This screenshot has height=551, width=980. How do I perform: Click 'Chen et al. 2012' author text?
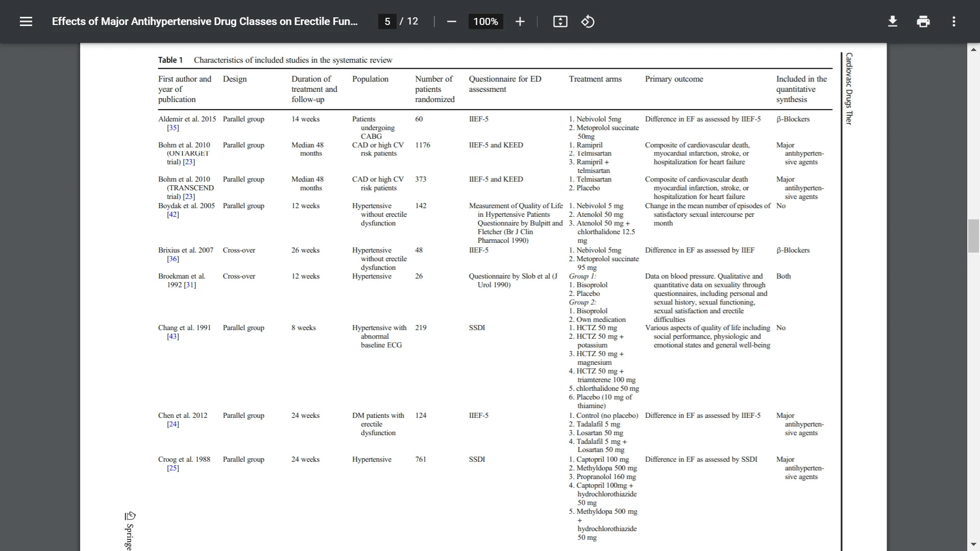pyautogui.click(x=182, y=416)
